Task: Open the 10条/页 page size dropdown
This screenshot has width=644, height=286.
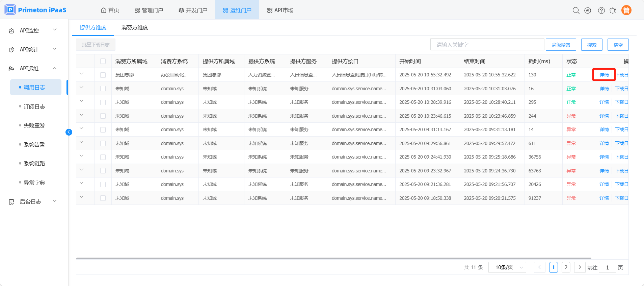Action: pos(507,267)
